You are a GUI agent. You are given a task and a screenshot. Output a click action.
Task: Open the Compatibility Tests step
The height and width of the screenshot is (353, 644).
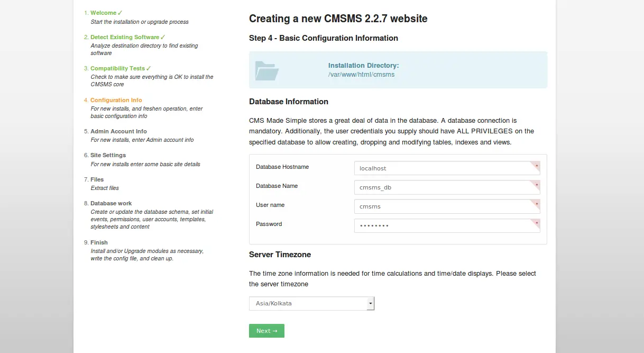(117, 68)
